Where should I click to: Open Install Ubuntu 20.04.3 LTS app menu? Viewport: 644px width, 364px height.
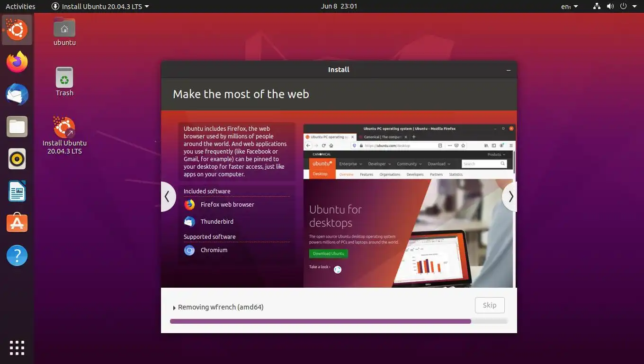pos(100,6)
